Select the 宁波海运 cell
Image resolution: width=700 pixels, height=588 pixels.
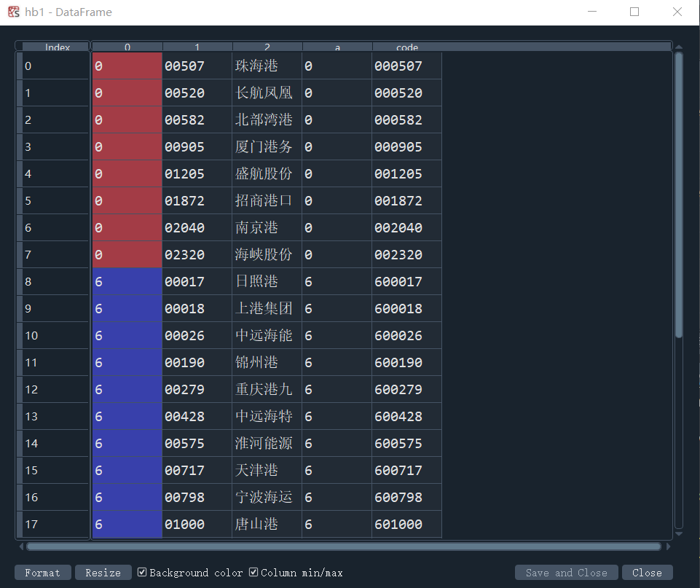pyautogui.click(x=267, y=498)
